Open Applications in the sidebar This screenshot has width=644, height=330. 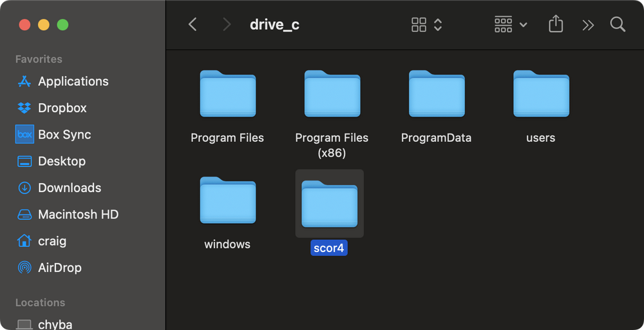[73, 81]
